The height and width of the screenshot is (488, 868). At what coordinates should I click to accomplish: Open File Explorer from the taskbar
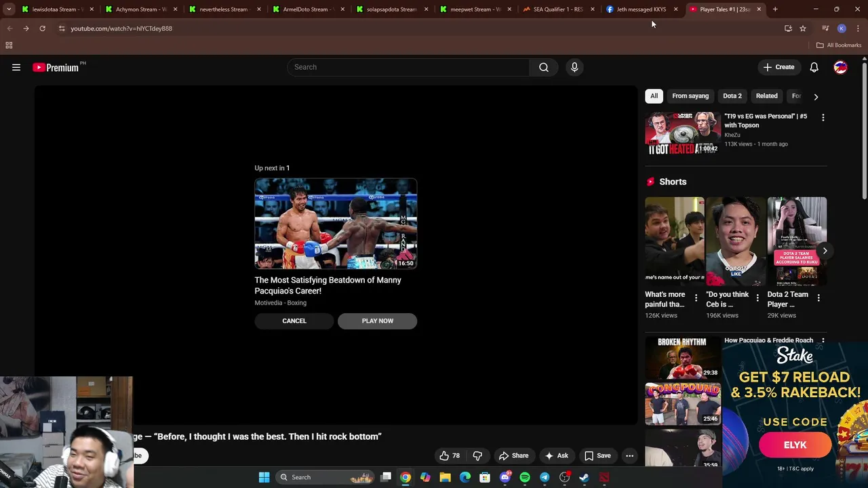tap(445, 477)
